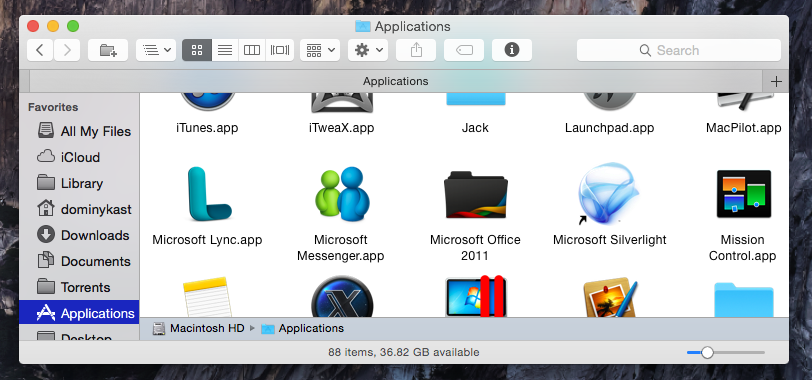Select the Microsoft Silverlight alias icon
This screenshot has width=812, height=380.
tap(609, 194)
